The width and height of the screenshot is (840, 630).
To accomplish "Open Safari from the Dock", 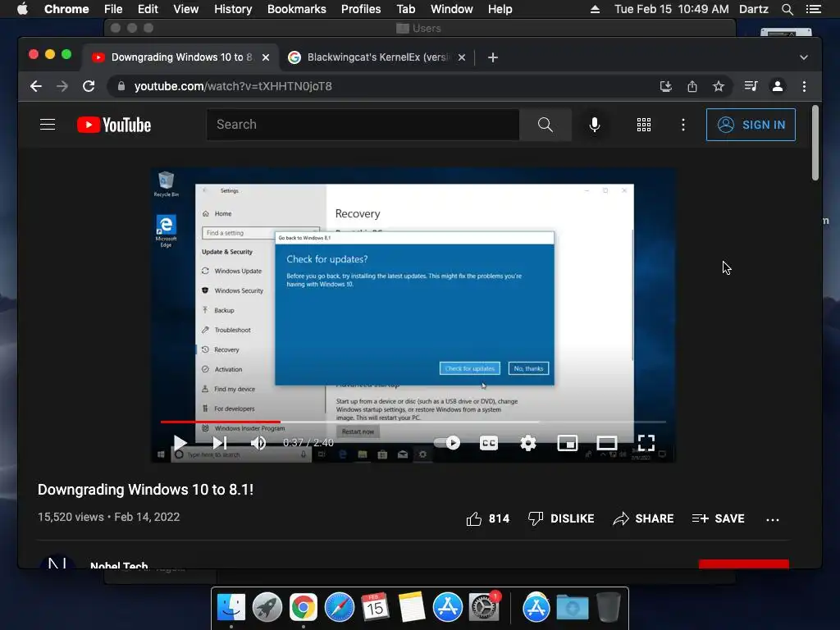I will 339,608.
